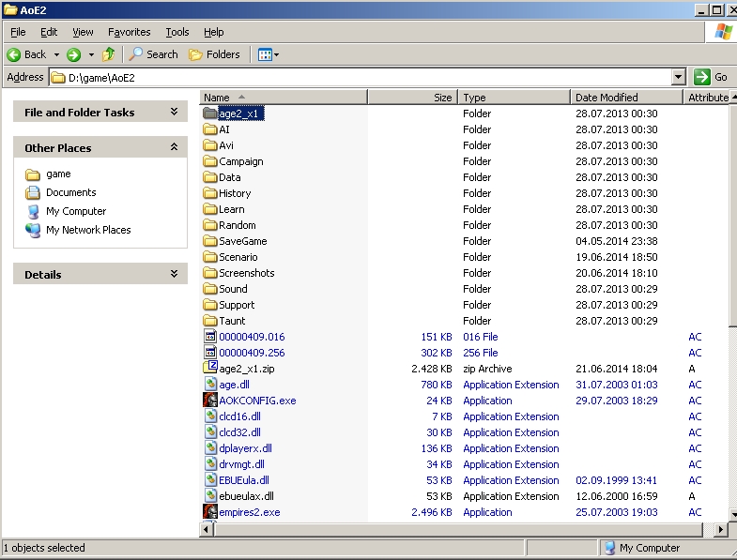Open My Computer in Other Places

coord(66,211)
